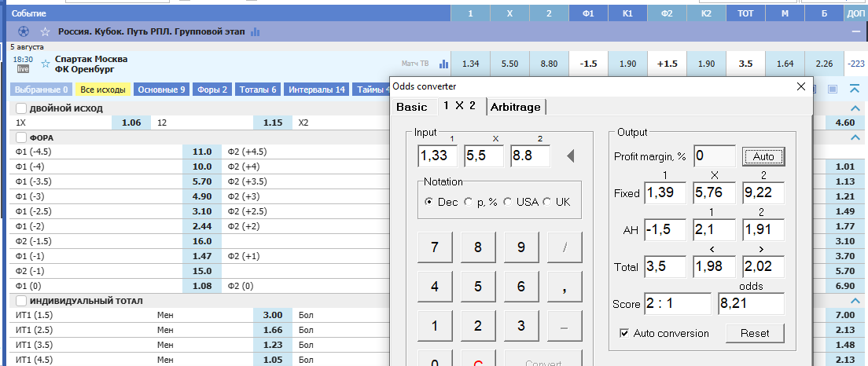Screen dimensions: 868x366
Task: Click the Score field showing 2 : 1
Action: coord(678,304)
